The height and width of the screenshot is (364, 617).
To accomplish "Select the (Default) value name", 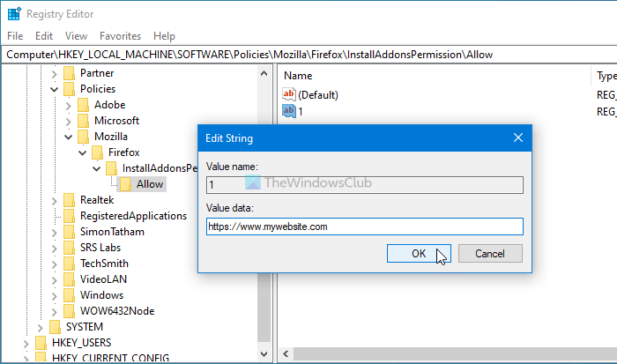I will click(x=318, y=95).
